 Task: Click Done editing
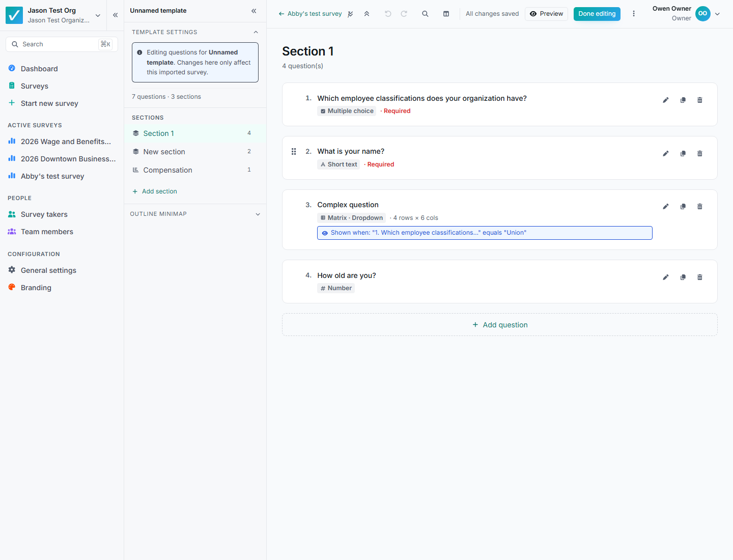597,14
